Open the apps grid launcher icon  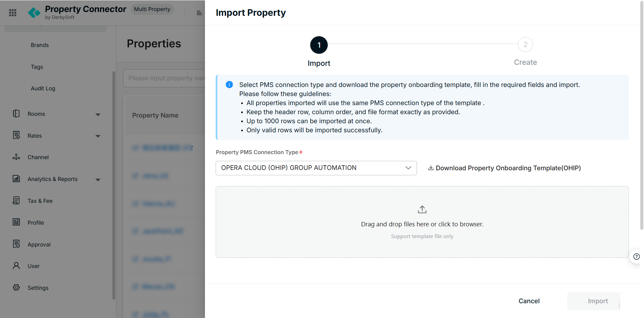(x=13, y=13)
